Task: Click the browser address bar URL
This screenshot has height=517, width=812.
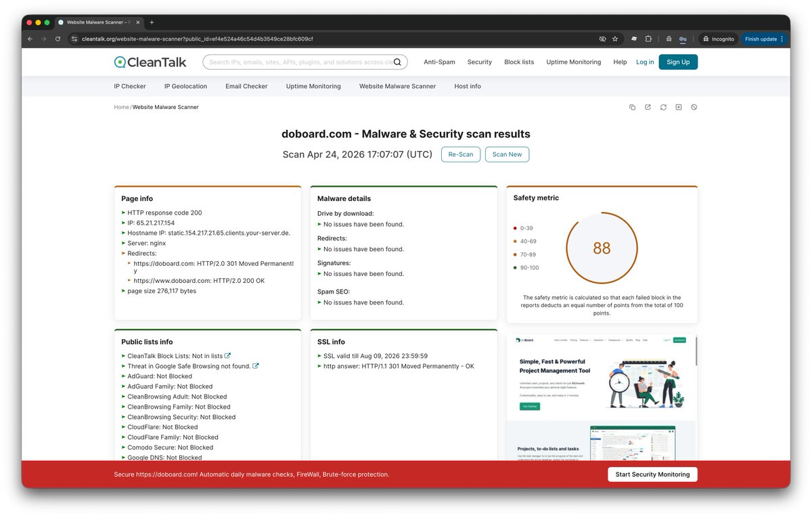Action: (198, 39)
